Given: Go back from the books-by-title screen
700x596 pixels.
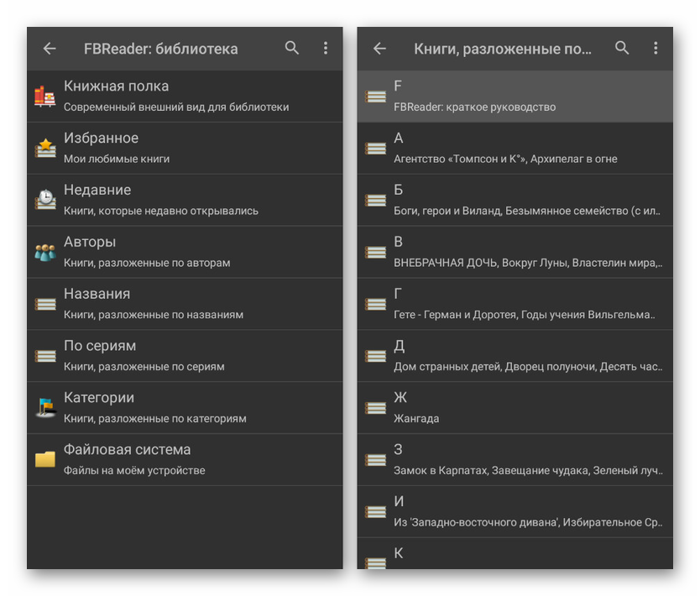Looking at the screenshot, I should point(379,48).
